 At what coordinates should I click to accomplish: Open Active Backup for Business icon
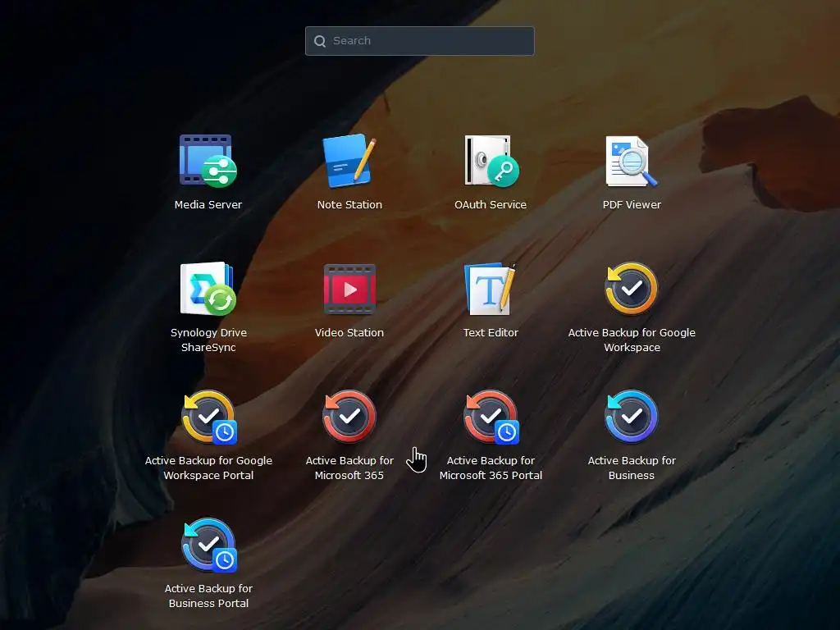[631, 416]
